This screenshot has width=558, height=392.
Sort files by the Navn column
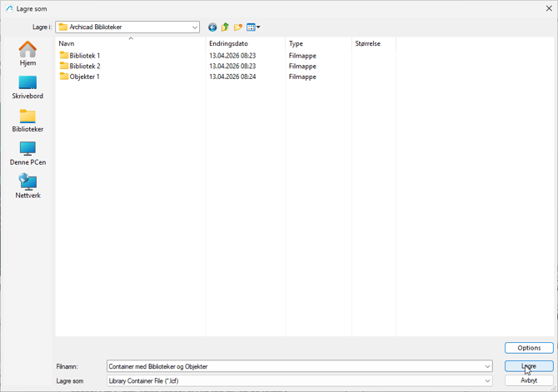click(x=67, y=43)
